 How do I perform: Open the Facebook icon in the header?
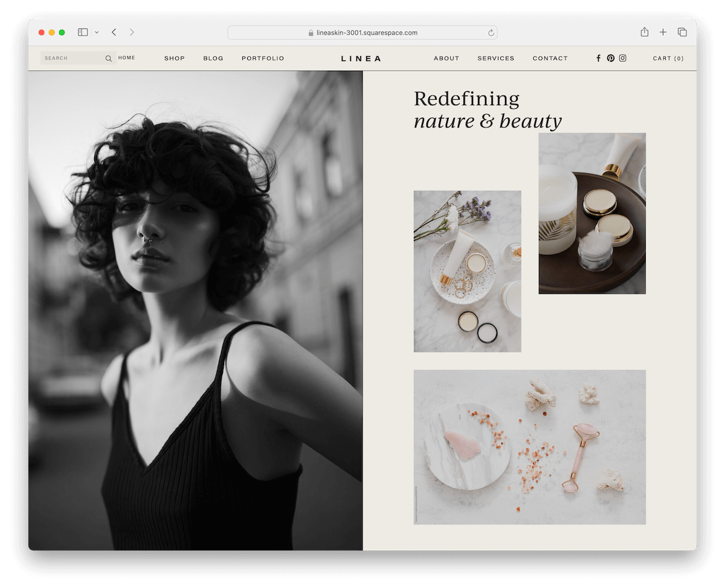(x=598, y=58)
